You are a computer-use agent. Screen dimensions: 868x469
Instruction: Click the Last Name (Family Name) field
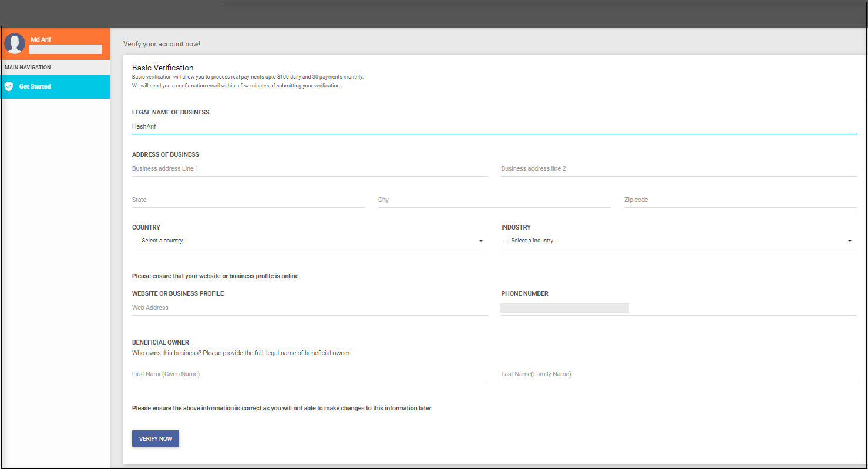click(x=678, y=374)
